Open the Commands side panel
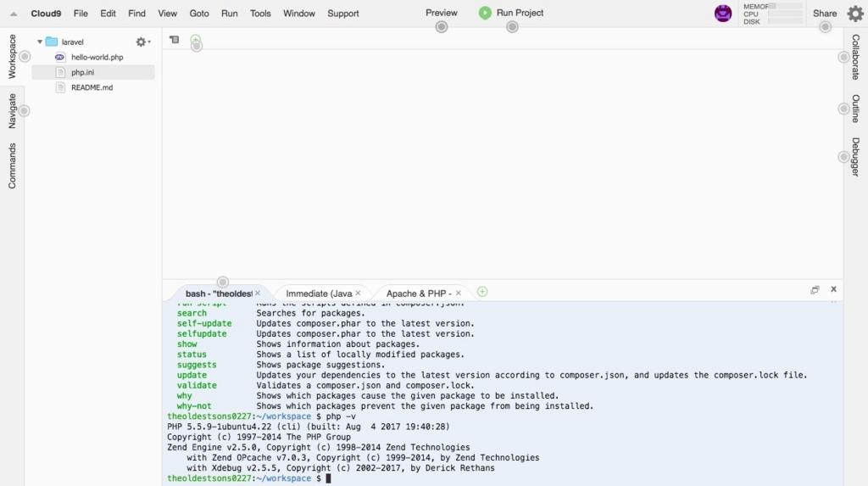The width and height of the screenshot is (868, 486). click(x=12, y=165)
